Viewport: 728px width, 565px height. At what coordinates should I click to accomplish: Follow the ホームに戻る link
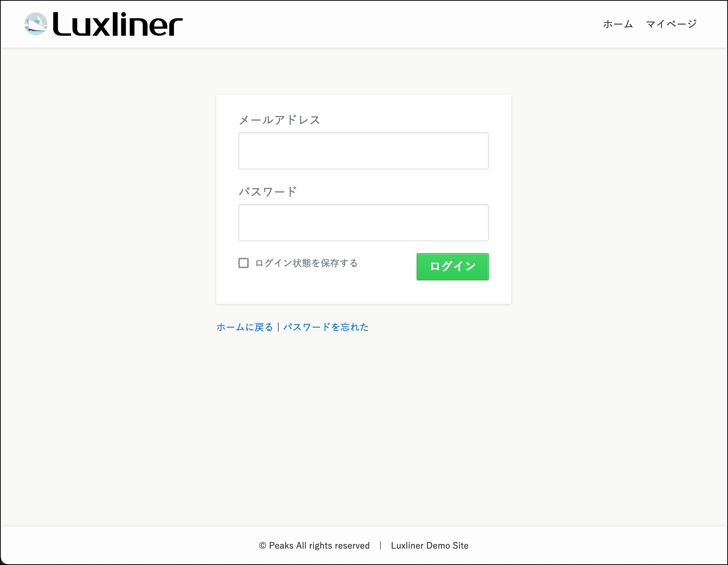[245, 327]
